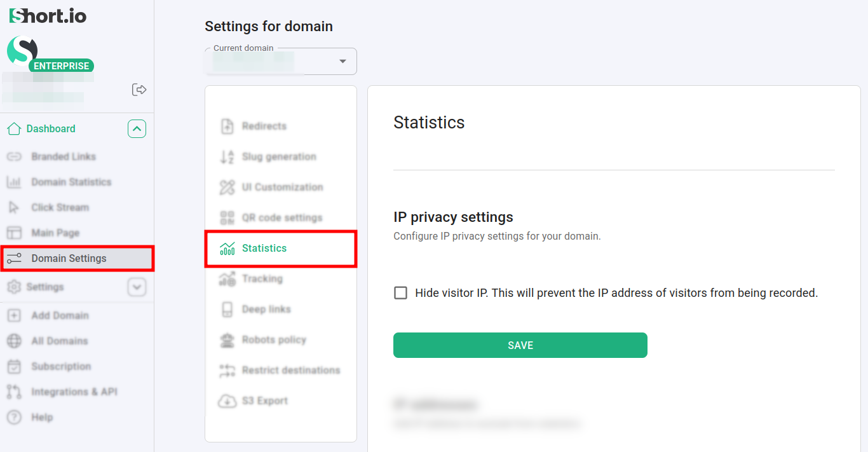Image resolution: width=868 pixels, height=452 pixels.
Task: Go to the Tracking settings tab
Action: click(262, 279)
